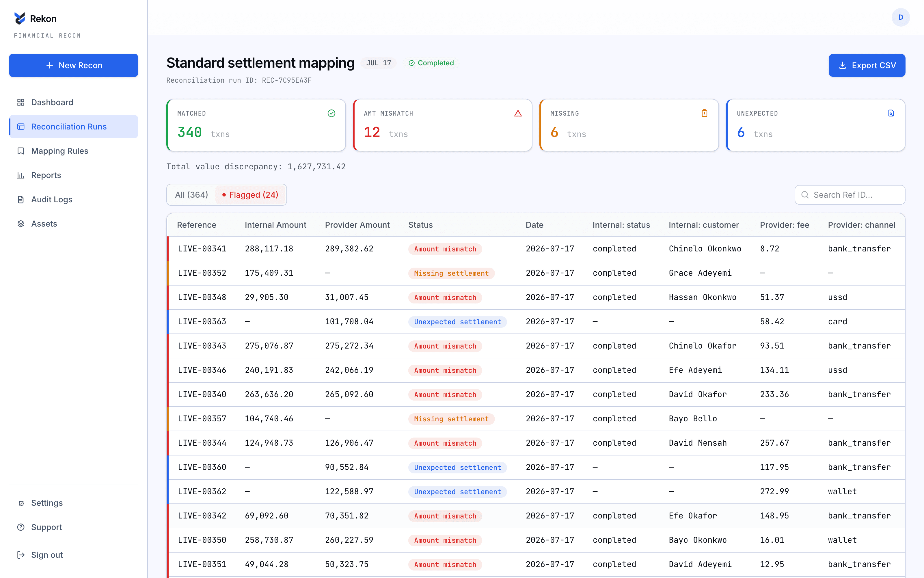
Task: Open the Matched 340 txns card
Action: pos(256,125)
